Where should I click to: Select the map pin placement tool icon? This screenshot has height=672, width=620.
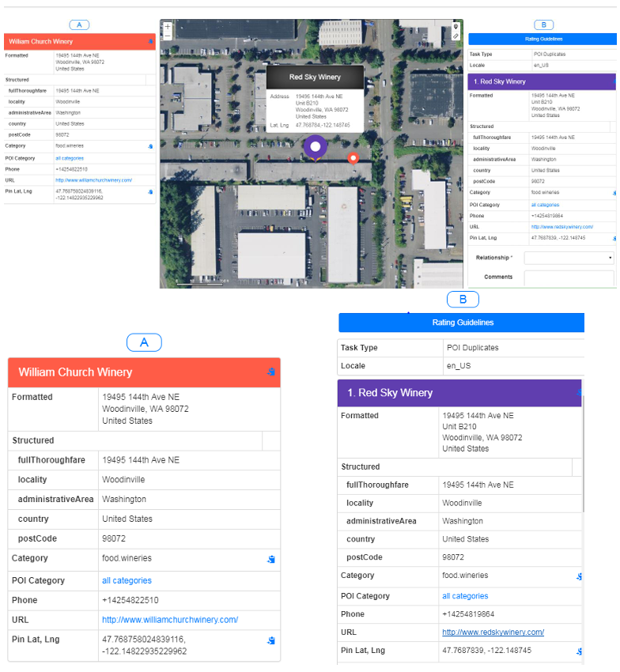pyautogui.click(x=456, y=27)
